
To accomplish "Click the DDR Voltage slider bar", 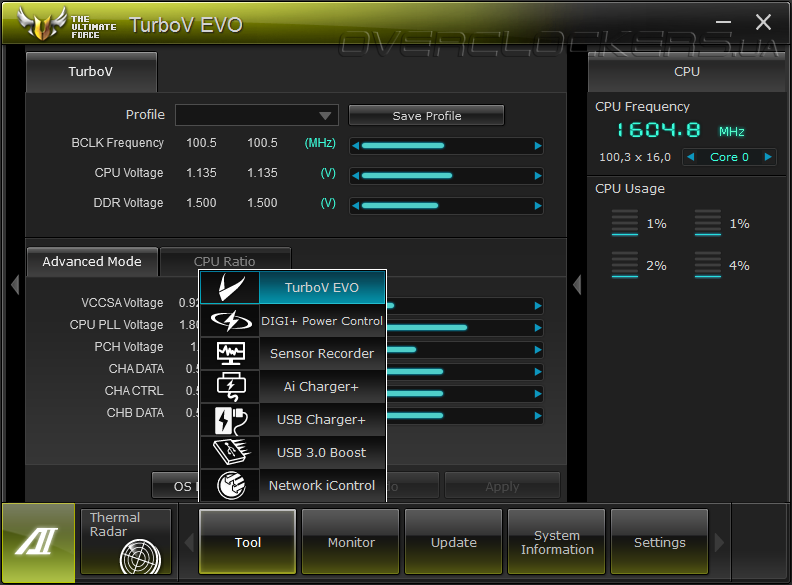I will [x=447, y=206].
